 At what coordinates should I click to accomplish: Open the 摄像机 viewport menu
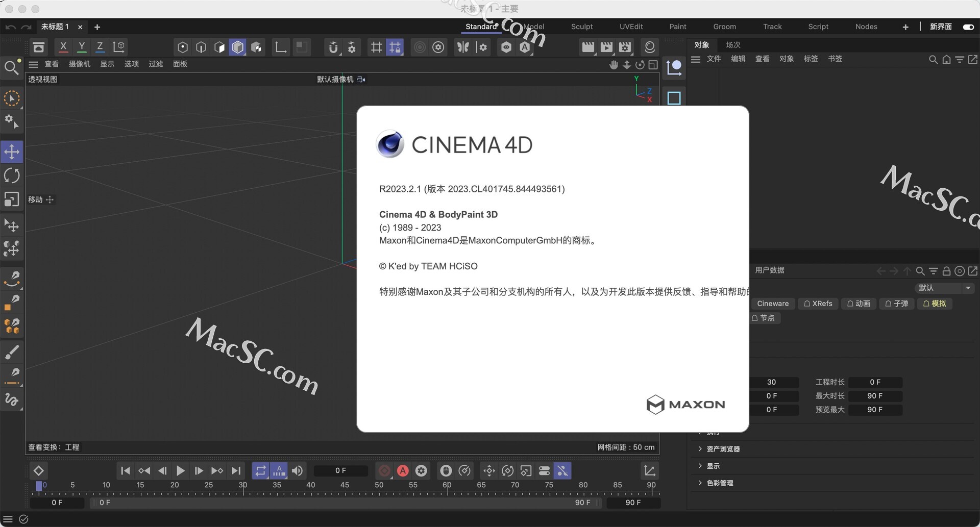(x=80, y=64)
